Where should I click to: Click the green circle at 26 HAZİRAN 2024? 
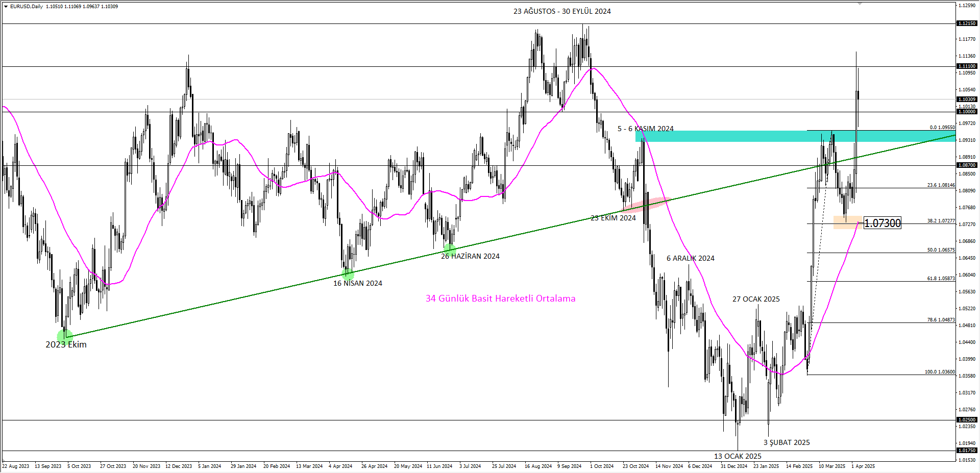click(450, 250)
